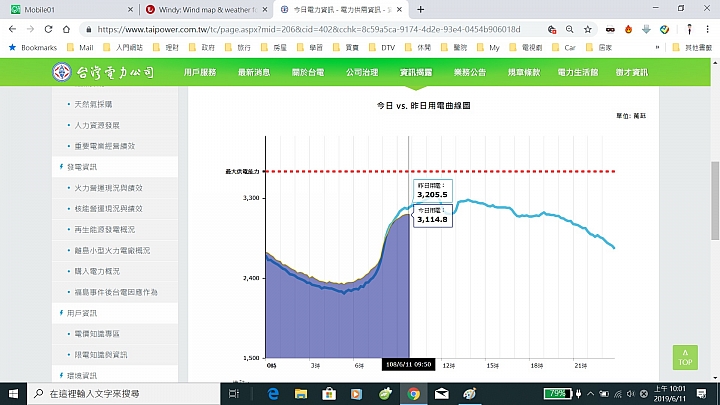Open the browser home page icon
The height and width of the screenshot is (405, 720).
(66, 29)
